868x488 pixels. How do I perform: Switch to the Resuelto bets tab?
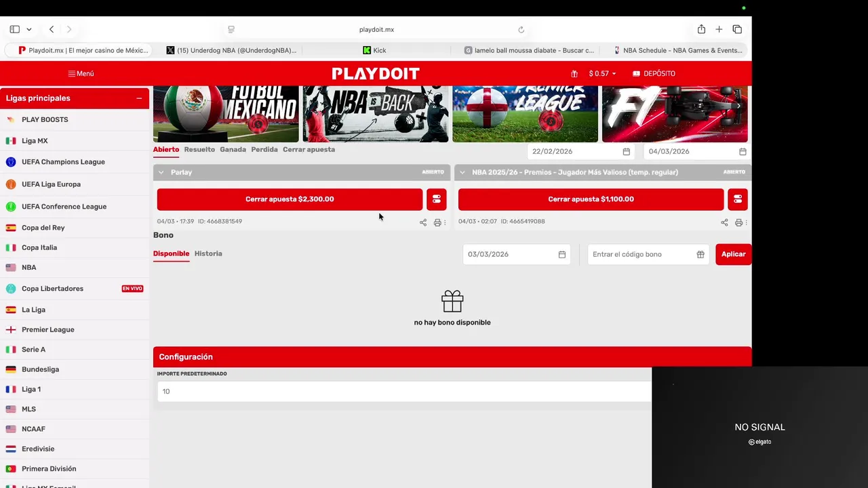199,149
